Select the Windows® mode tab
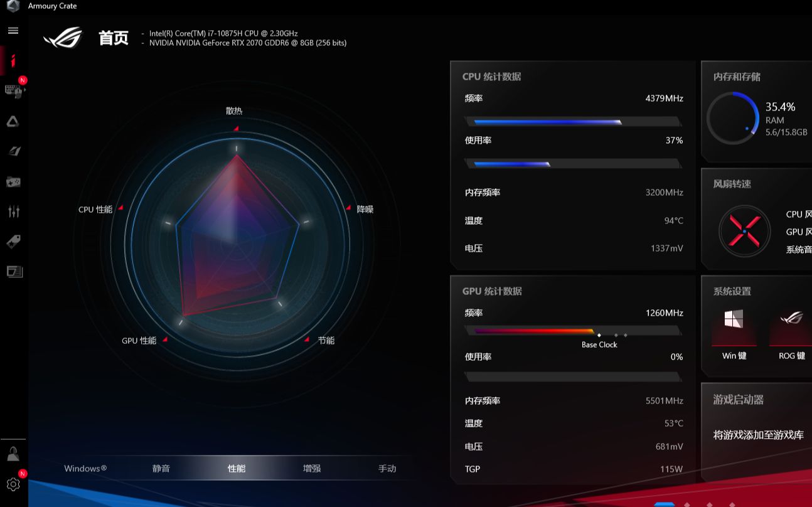The image size is (812, 507). (x=85, y=468)
